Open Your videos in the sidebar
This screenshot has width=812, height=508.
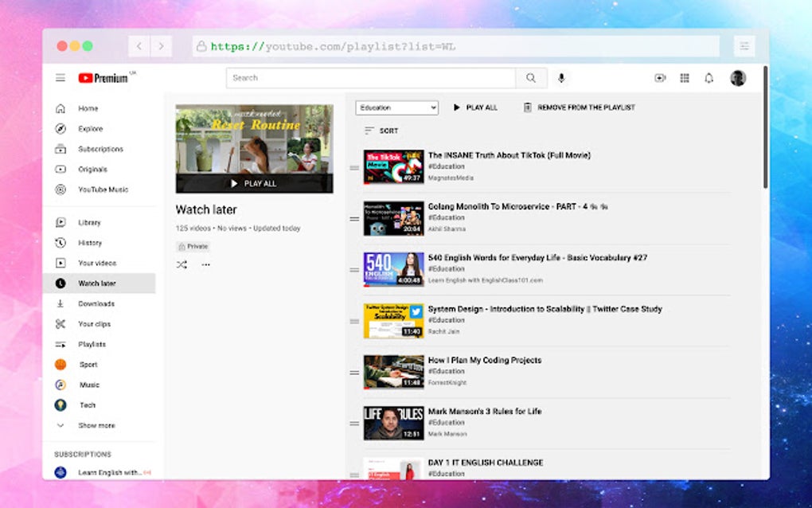[100, 263]
